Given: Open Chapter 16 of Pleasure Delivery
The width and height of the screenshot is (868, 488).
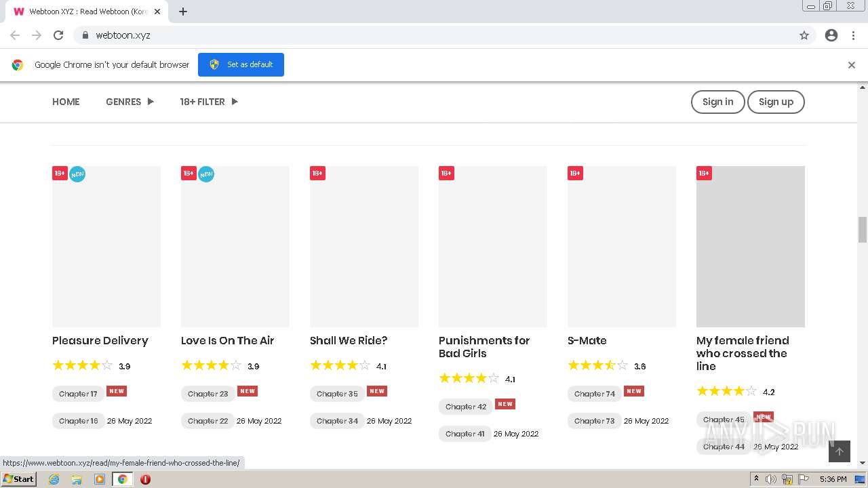Looking at the screenshot, I should pyautogui.click(x=79, y=421).
